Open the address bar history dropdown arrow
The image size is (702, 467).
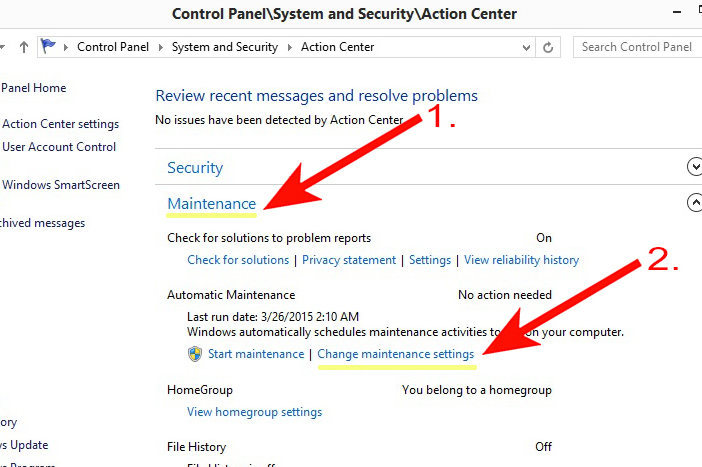tap(525, 47)
